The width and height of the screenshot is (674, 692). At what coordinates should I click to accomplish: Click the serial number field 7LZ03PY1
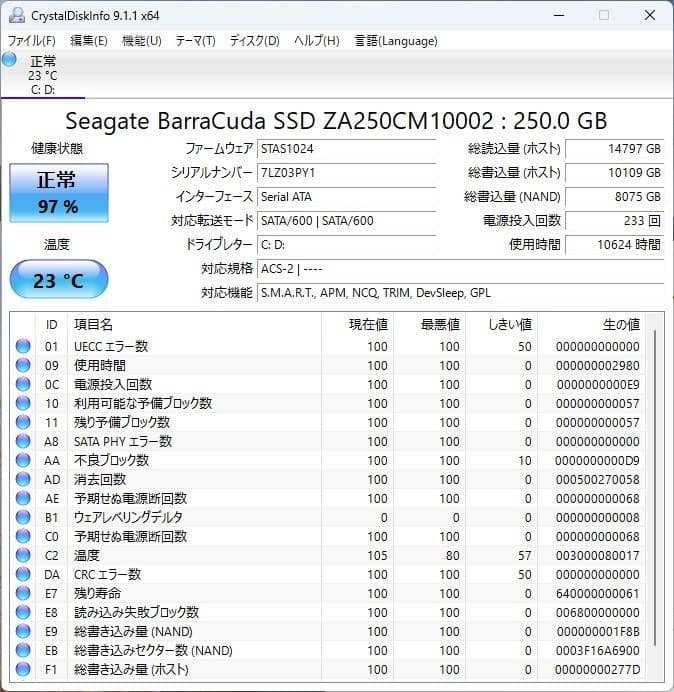(x=346, y=173)
